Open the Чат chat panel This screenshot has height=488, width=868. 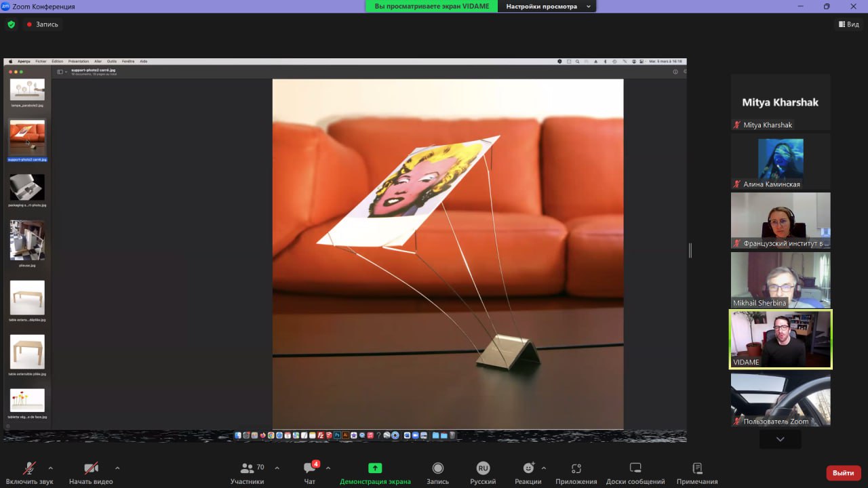click(x=310, y=473)
